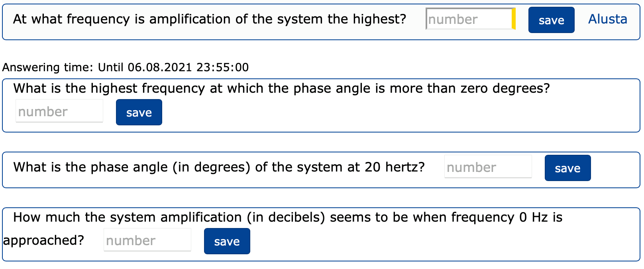This screenshot has width=644, height=269.
Task: Click the '20 hertz' text in the third question
Action: click(393, 167)
